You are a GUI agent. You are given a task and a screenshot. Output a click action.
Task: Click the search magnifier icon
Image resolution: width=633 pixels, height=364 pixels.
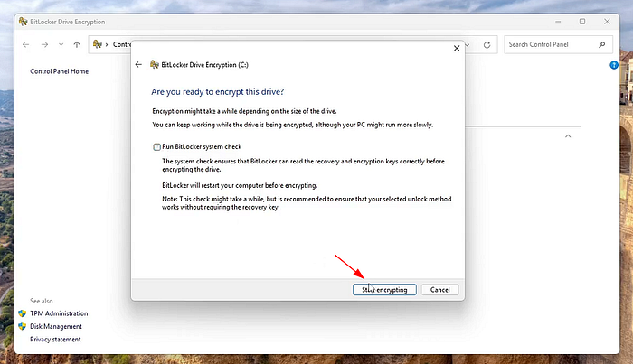(602, 44)
